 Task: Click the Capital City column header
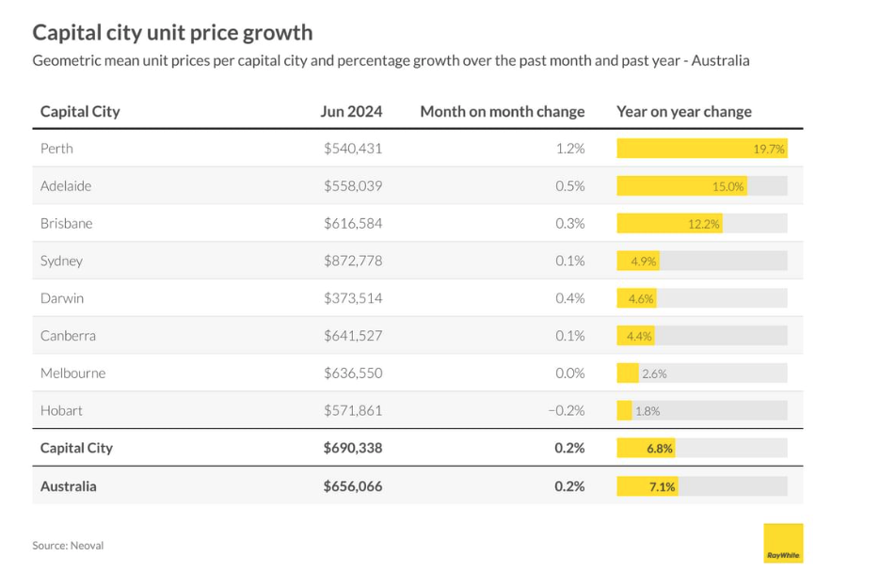[80, 111]
